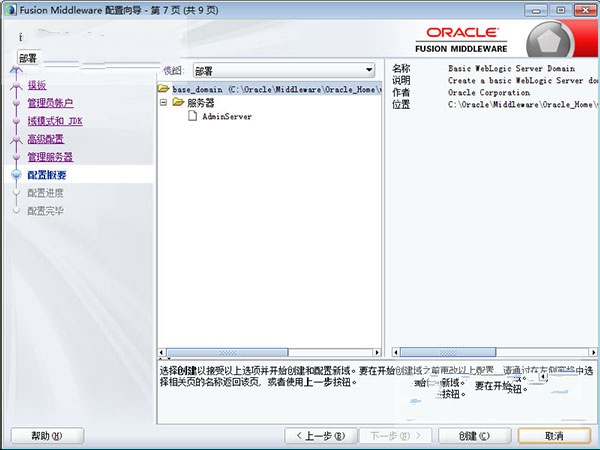Close the Fusion Middleware wizard window
This screenshot has width=600, height=450.
point(585,10)
